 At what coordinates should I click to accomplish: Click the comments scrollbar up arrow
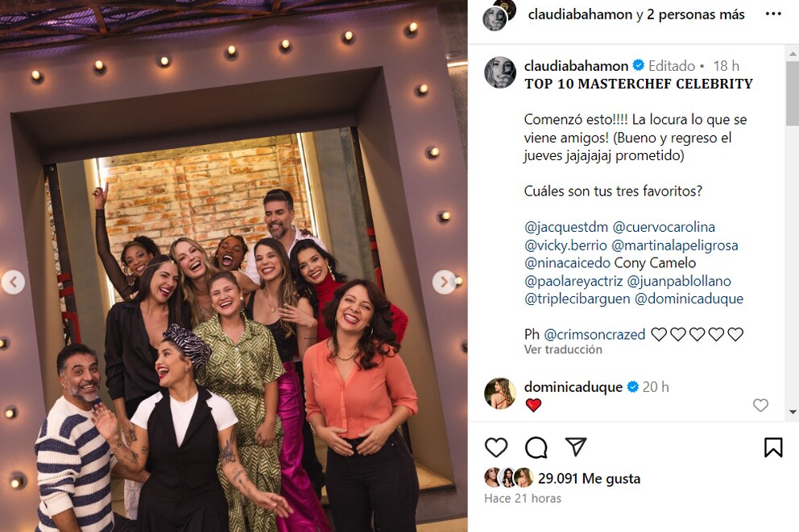click(x=793, y=53)
